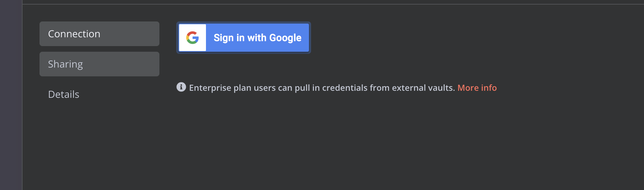Click the icon before Enterprise plan text
The image size is (644, 190).
pos(181,87)
